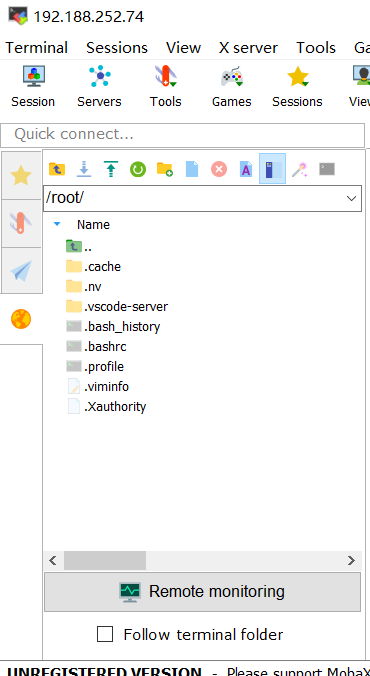Viewport: 370px width, 676px height.
Task: Switch to the Macros paper-plane sidebar tab
Action: tap(21, 271)
